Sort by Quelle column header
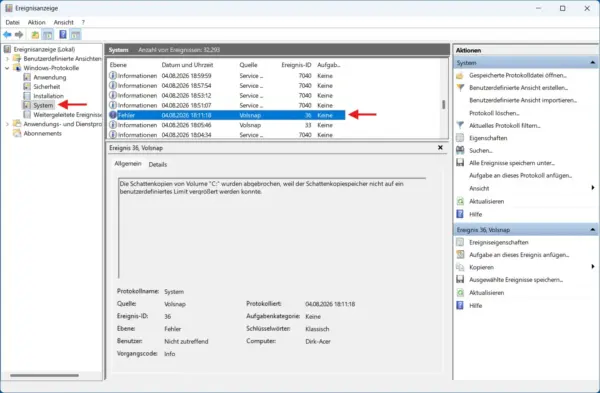The width and height of the screenshot is (600, 393). coord(248,65)
